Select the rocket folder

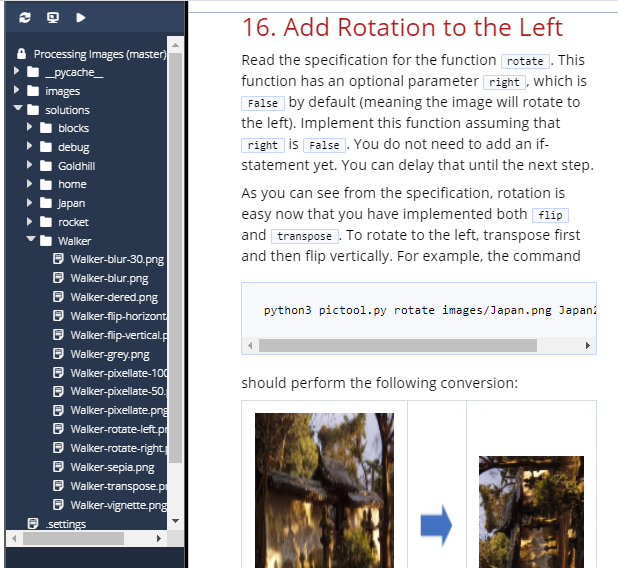pyautogui.click(x=73, y=222)
